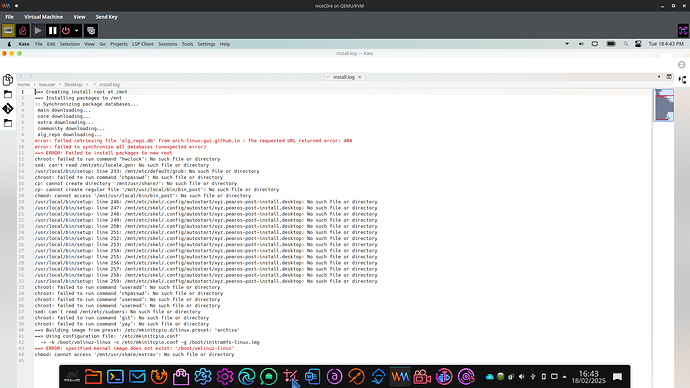This screenshot has height=388, width=690.
Task: Click 'home' in the breadcrumb path
Action: (24, 84)
